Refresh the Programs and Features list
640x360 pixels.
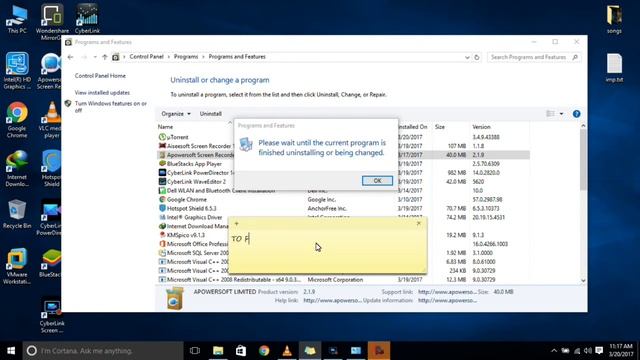[476, 58]
